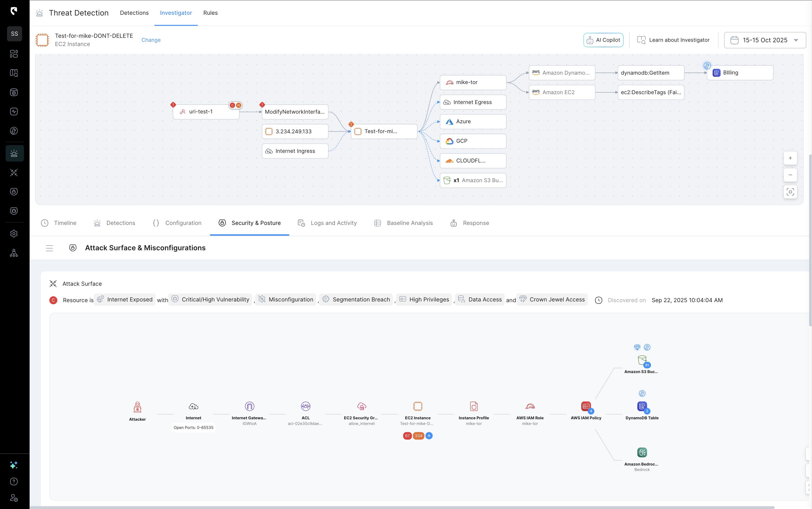This screenshot has height=509, width=812.
Task: Open the Rules tab
Action: click(210, 13)
